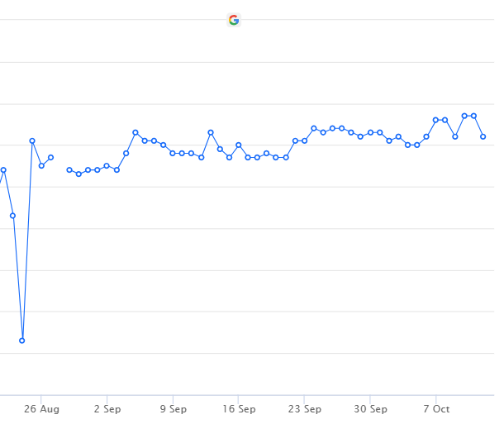Screen dimensions: 504x424
Task: Click the data point above the 16 Sep tick
Action: click(239, 145)
